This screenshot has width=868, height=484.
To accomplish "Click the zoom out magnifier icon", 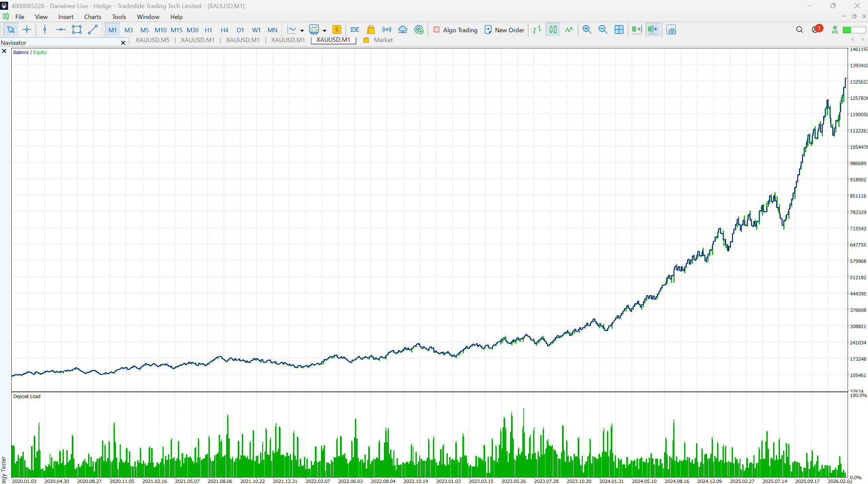I will pos(603,30).
